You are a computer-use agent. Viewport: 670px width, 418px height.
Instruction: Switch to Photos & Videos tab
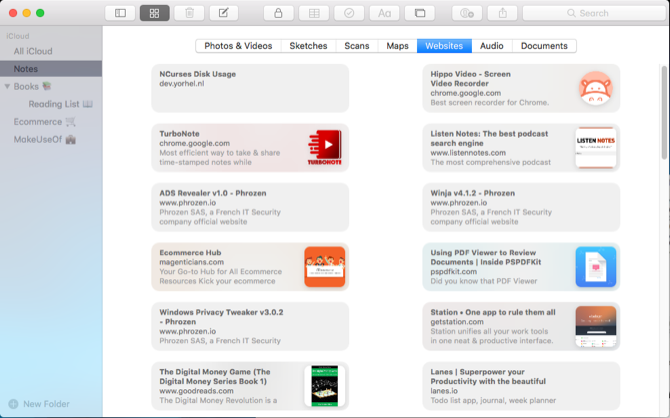238,46
